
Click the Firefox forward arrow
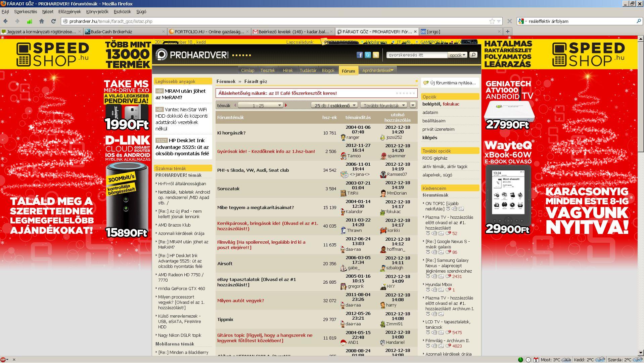(x=17, y=21)
